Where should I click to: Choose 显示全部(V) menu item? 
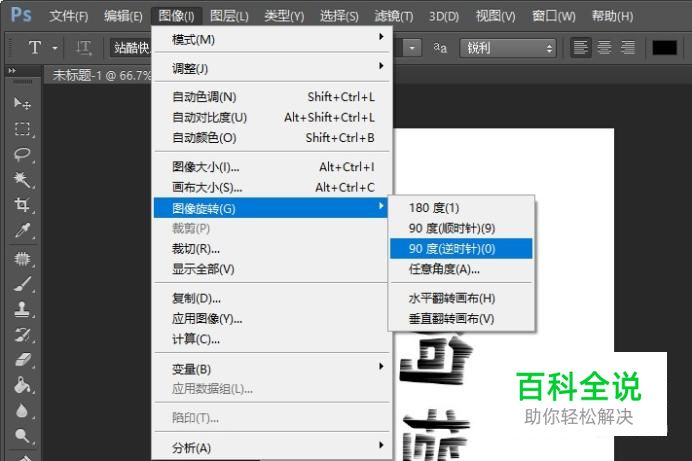pos(272,269)
